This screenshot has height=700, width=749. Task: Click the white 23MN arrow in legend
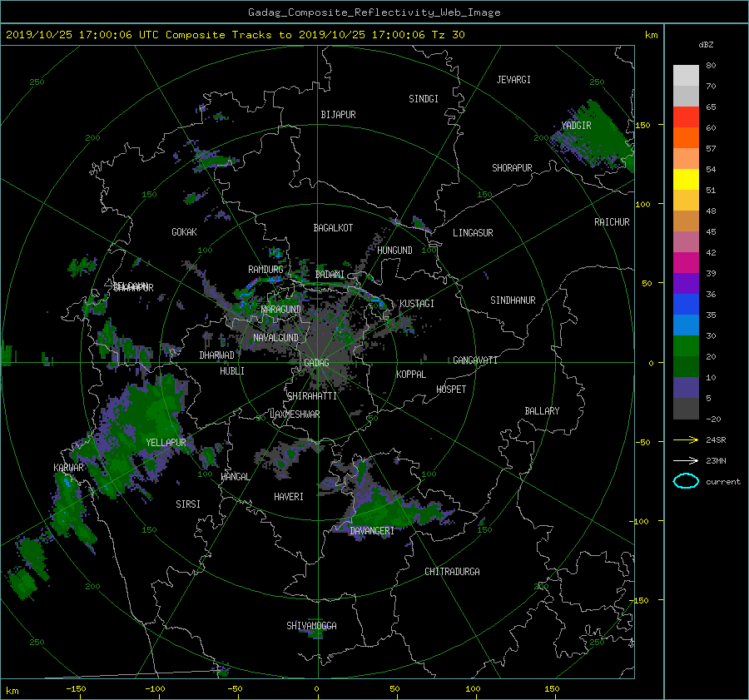click(x=686, y=460)
